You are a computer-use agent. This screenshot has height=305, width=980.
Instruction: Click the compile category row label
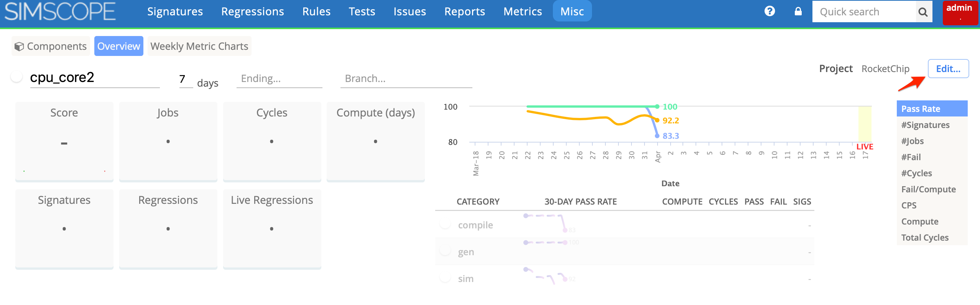[475, 225]
